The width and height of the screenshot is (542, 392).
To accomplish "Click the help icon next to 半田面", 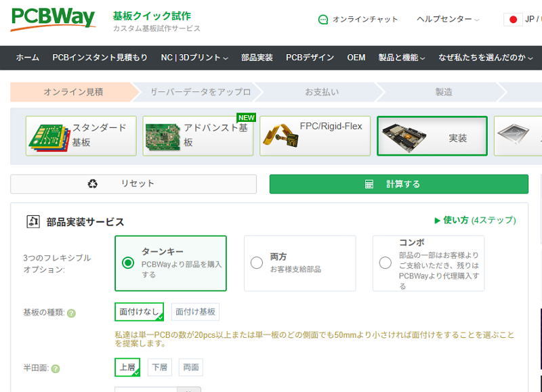I will tap(56, 369).
